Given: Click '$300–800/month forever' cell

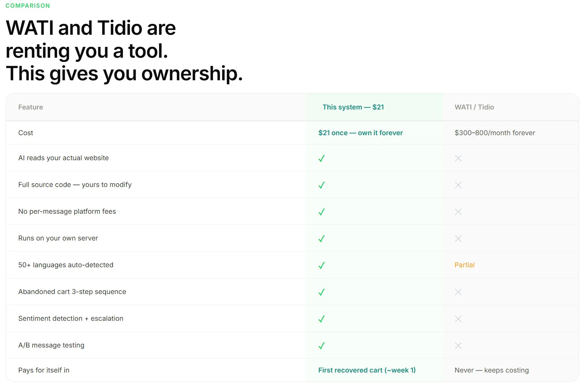Looking at the screenshot, I should tap(495, 133).
